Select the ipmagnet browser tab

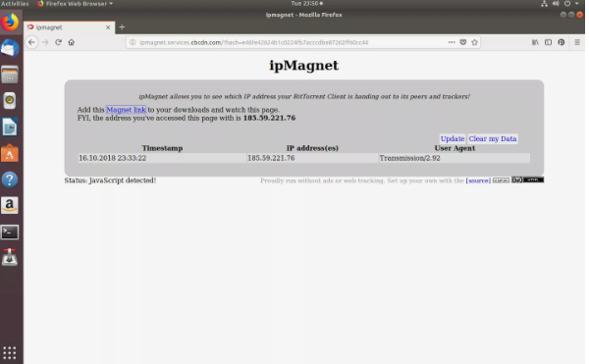(69, 27)
